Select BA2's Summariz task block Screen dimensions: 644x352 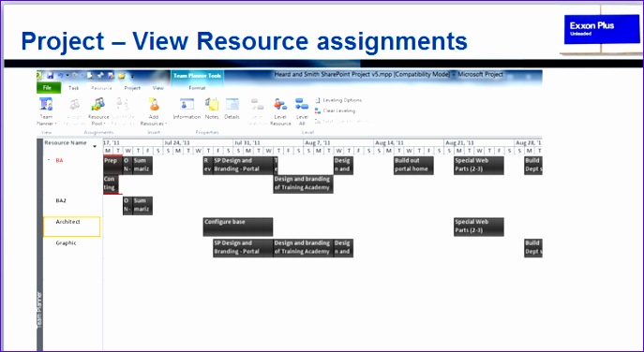[142, 206]
